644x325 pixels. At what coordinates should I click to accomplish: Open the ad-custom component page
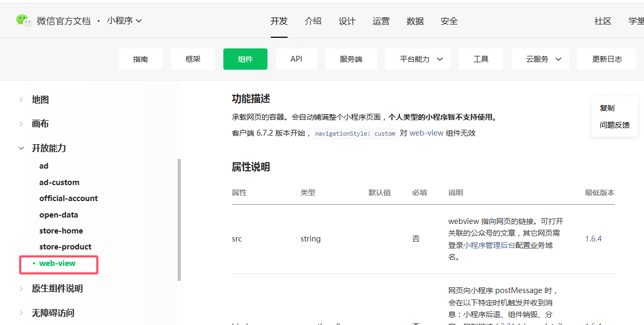tap(59, 182)
